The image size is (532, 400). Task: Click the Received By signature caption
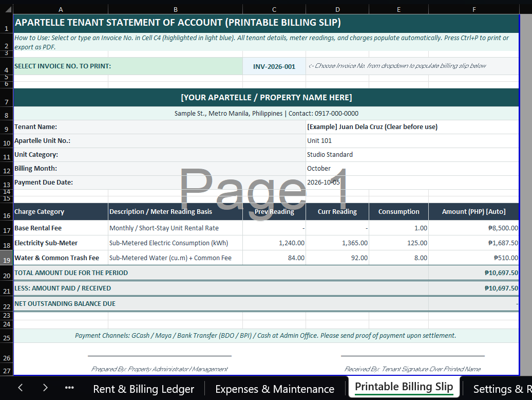412,369
